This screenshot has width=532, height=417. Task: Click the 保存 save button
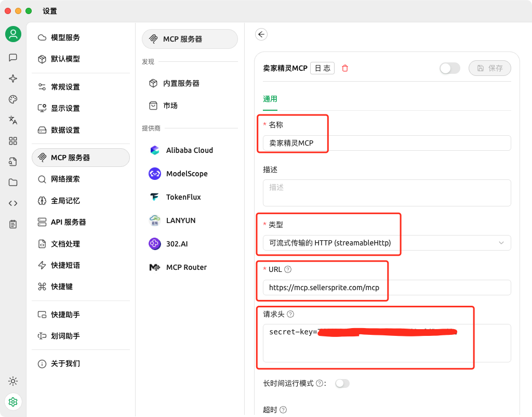(489, 68)
